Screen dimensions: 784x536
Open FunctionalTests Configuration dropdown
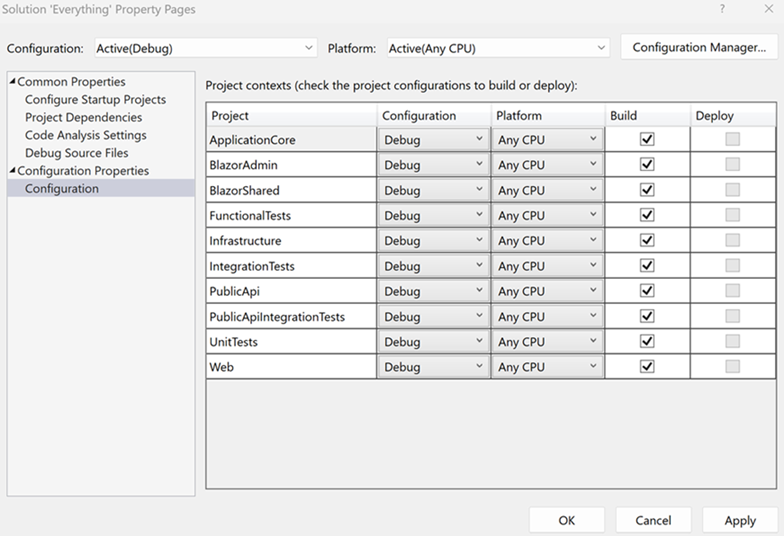433,215
